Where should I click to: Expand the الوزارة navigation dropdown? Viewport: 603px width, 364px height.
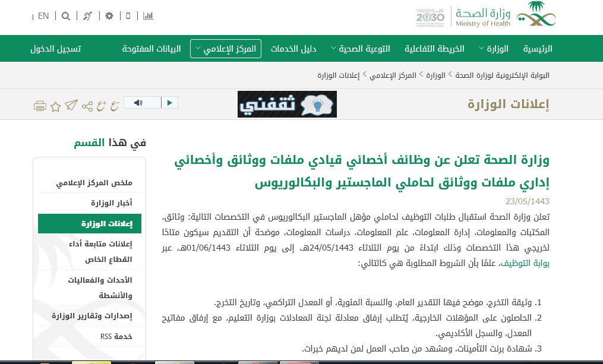point(494,49)
